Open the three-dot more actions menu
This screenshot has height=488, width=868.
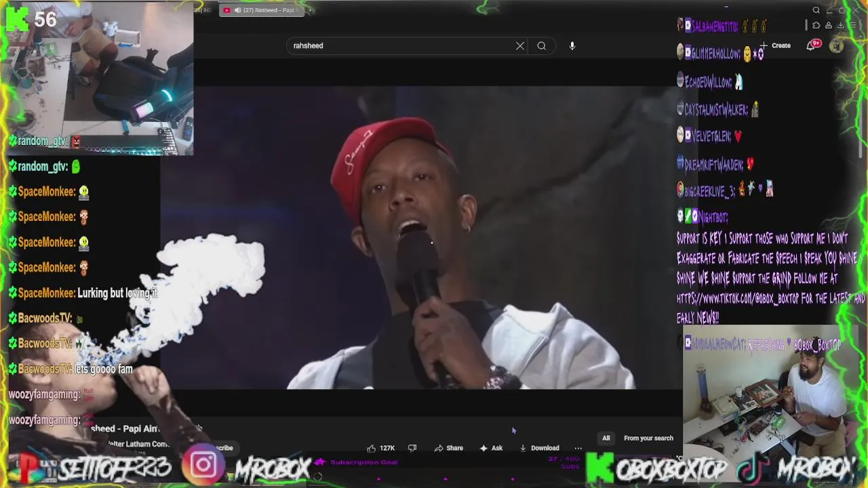[578, 448]
